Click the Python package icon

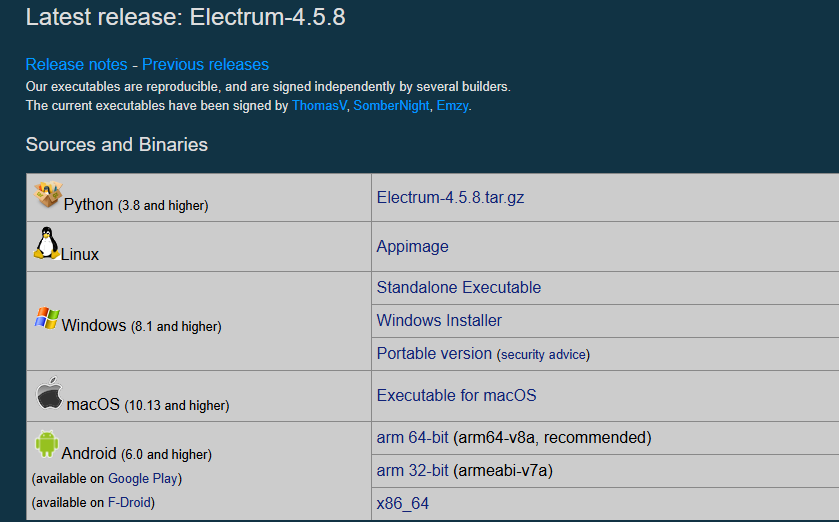click(x=48, y=195)
